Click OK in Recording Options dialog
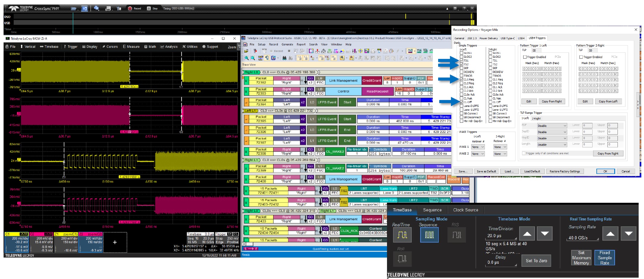644x279 pixels. pos(605,171)
